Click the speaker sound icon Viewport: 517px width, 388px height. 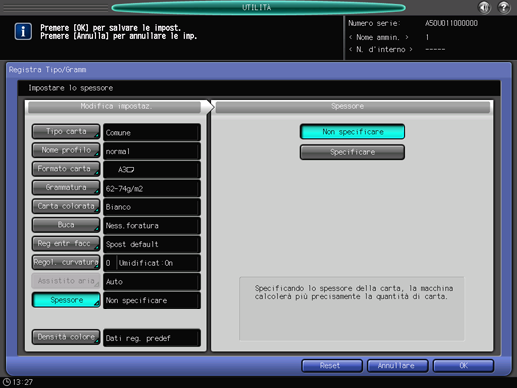484,7
